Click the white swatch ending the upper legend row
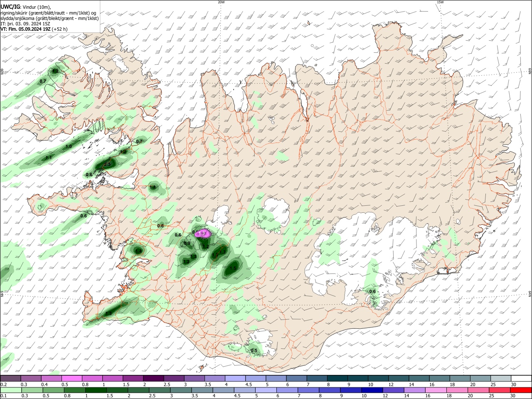Screen dimensions: 532x399 click(x=521, y=378)
